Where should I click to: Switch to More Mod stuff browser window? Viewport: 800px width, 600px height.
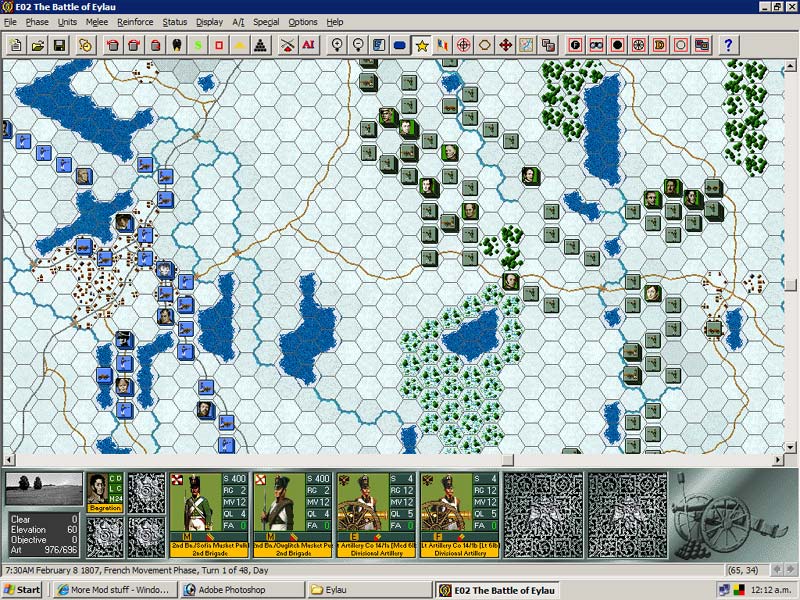pyautogui.click(x=115, y=590)
